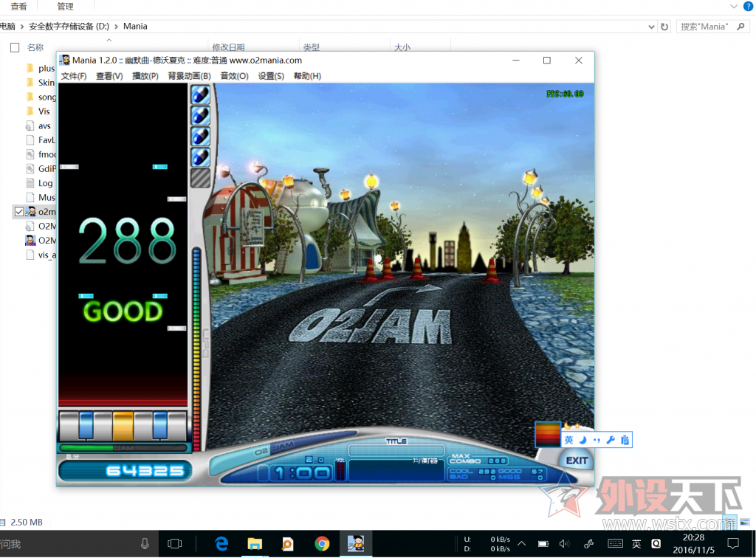Show hidden tray icons with the up chevron
Viewport: 756px width, 558px height.
522,544
